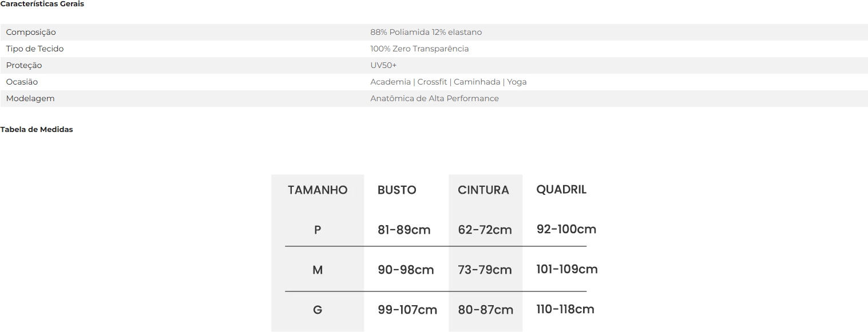
Task: Select the Composição row label
Action: (x=31, y=33)
